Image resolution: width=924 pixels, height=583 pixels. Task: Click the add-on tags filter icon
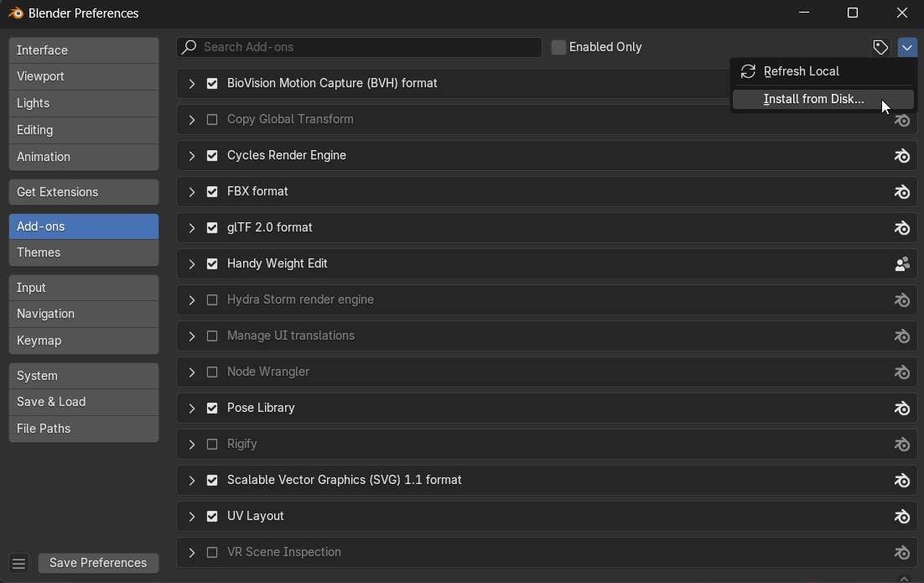(x=880, y=47)
